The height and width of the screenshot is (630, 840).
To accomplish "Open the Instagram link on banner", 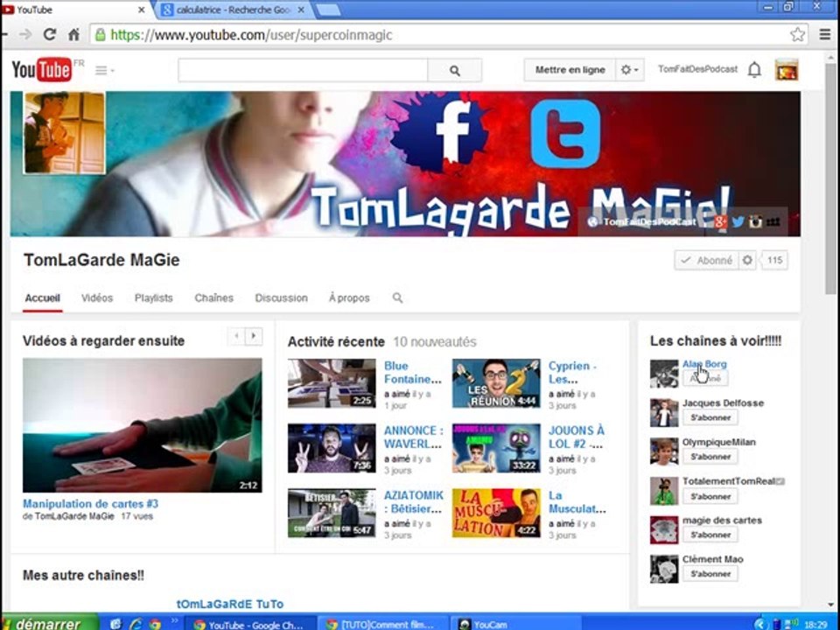I will 755,221.
